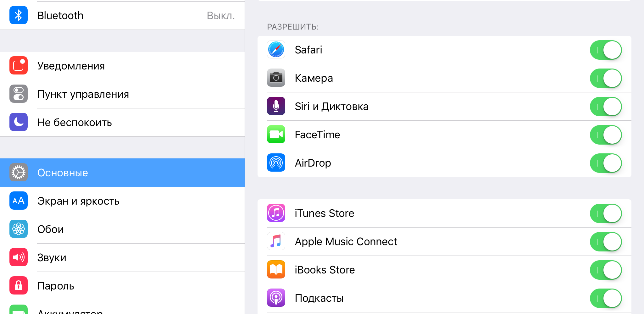Viewport: 644px width, 314px height.
Task: Open the Экран и яркость AA icon
Action: pyautogui.click(x=19, y=201)
